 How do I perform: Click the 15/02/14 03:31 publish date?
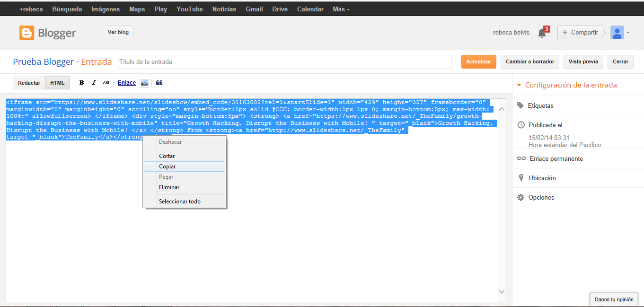point(549,138)
